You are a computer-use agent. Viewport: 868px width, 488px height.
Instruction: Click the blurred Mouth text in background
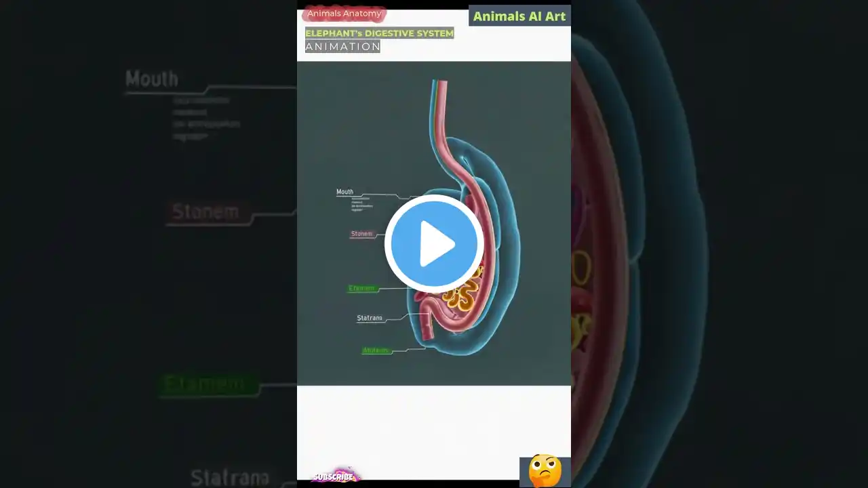pos(152,79)
